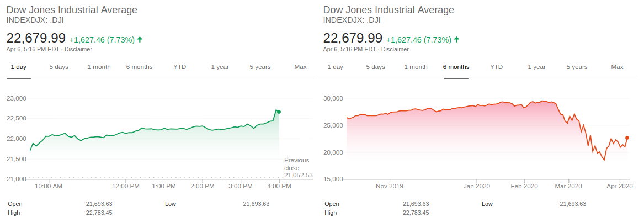The height and width of the screenshot is (222, 644).
Task: Open 6 months tab above the green chart
Action: 139,67
